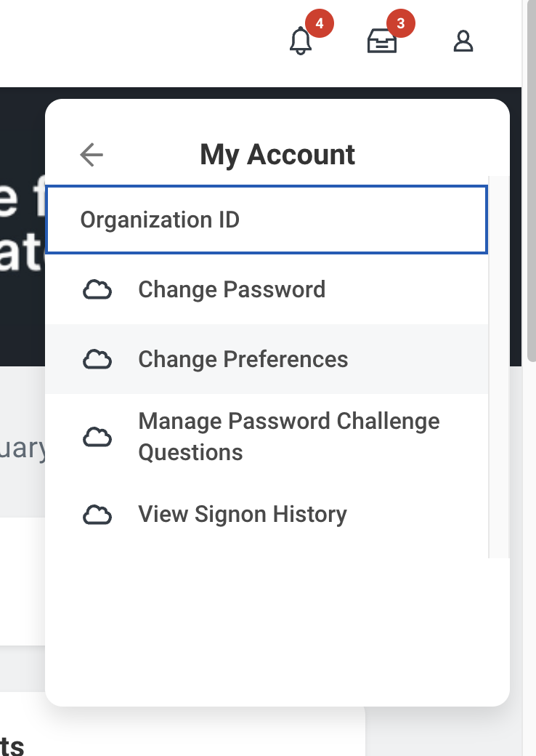This screenshot has height=756, width=536.
Task: Open View Signon History
Action: point(243,515)
